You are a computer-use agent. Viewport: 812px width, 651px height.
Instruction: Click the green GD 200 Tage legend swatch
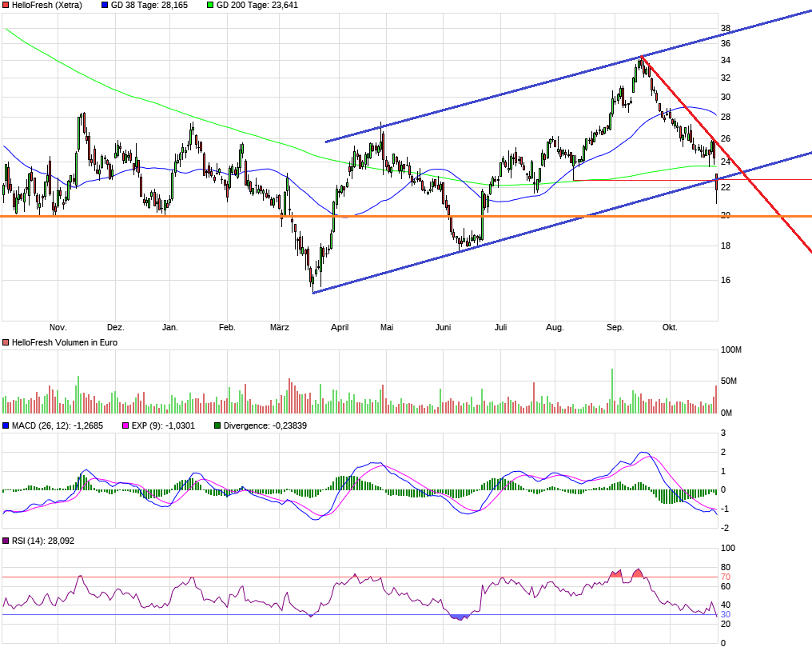click(x=210, y=5)
